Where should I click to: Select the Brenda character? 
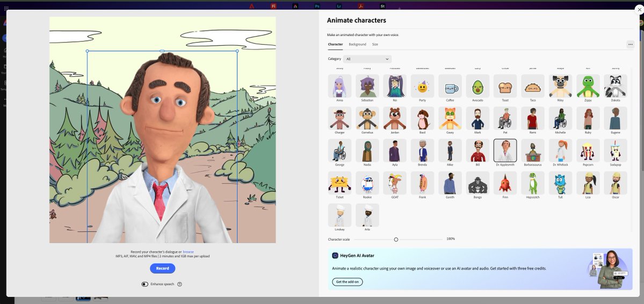click(422, 150)
